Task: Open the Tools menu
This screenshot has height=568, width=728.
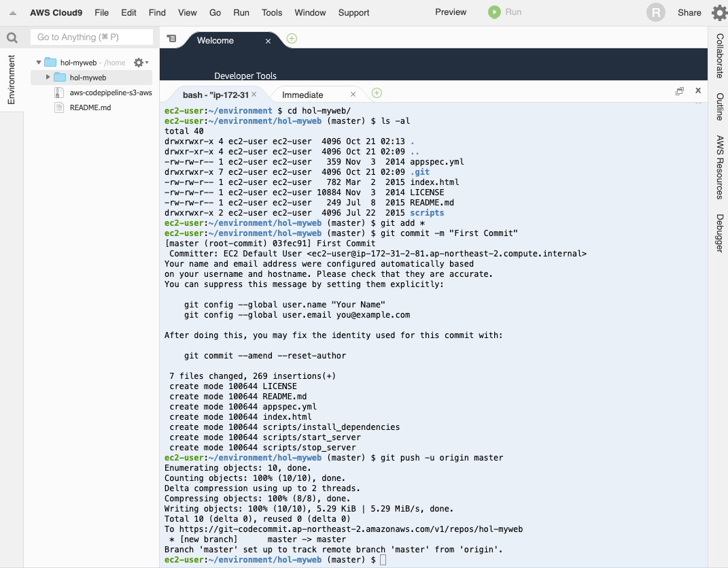Action: pos(272,12)
